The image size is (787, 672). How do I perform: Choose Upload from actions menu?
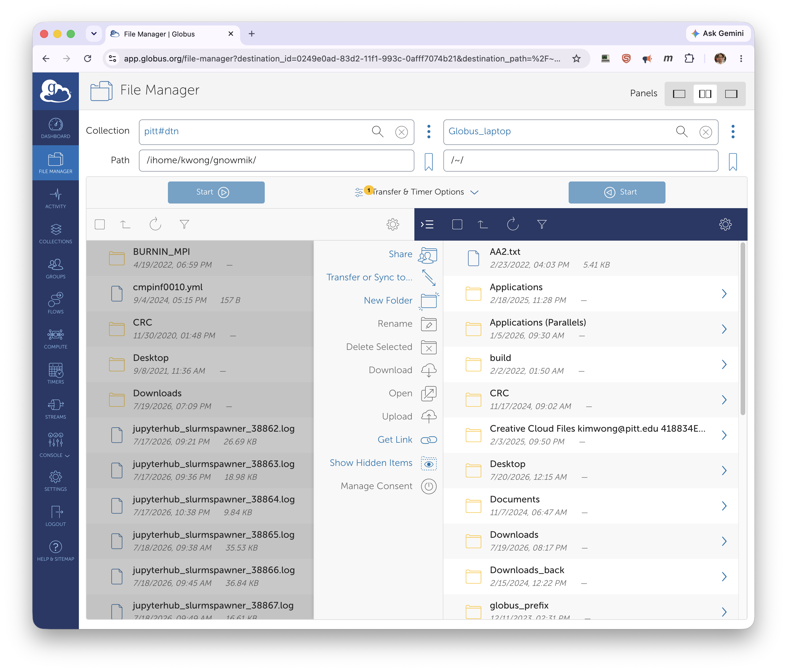coord(409,417)
